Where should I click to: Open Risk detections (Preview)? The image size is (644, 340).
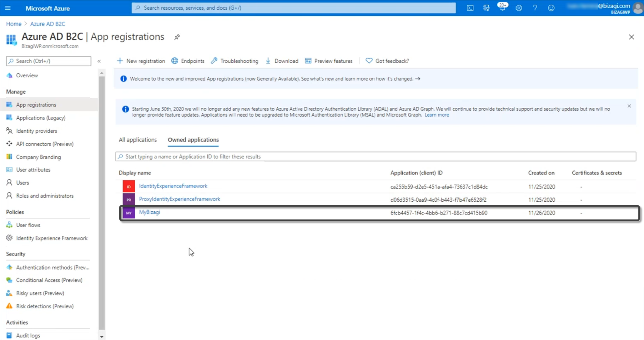[x=45, y=306]
